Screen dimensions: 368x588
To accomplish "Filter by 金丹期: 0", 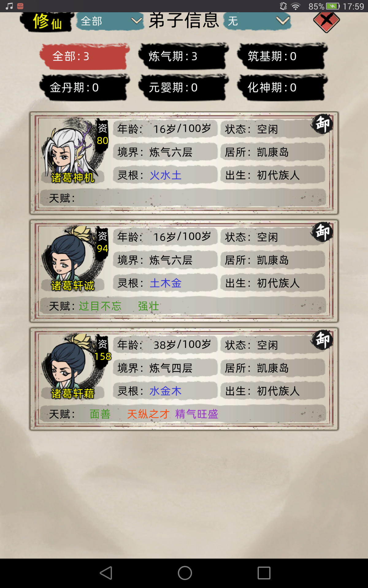I will 84,88.
